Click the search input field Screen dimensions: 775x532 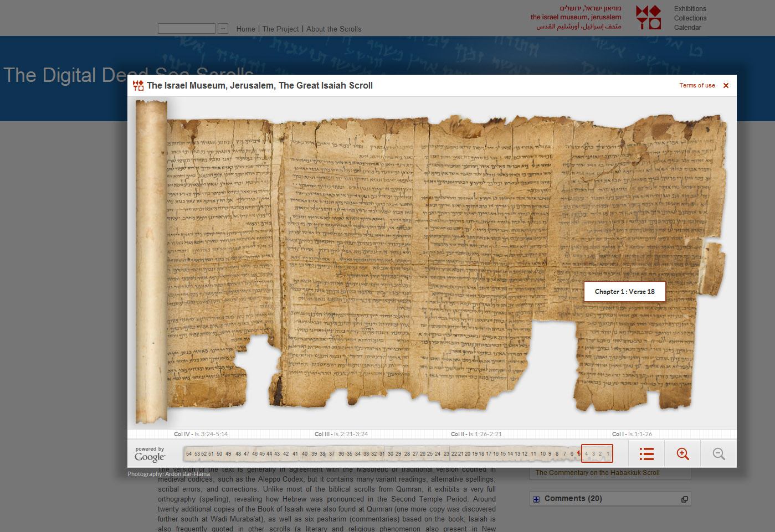point(186,28)
